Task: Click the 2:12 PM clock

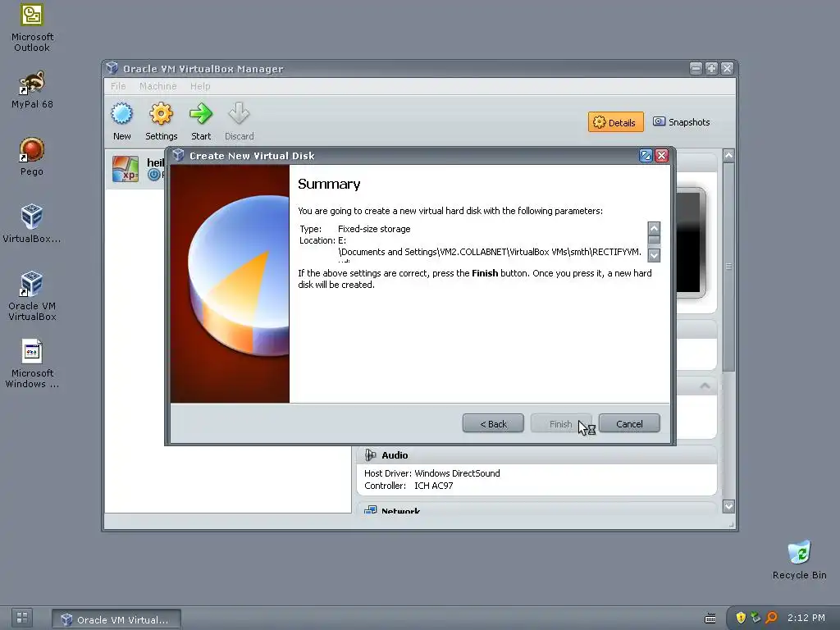Action: (x=806, y=618)
